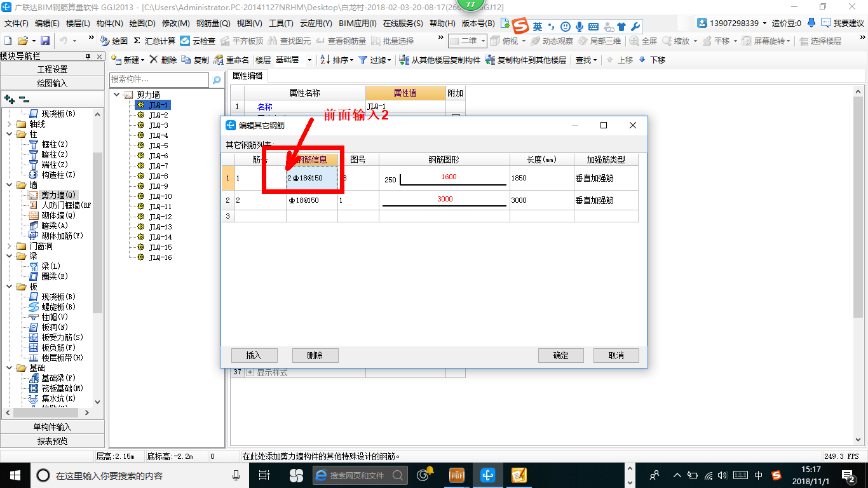
Task: Click the 绘图 drawing toolbar icon
Action: (x=114, y=41)
